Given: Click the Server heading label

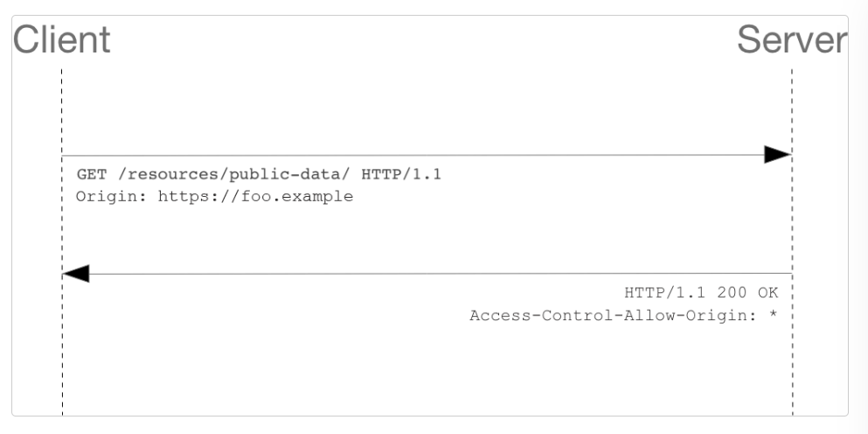Looking at the screenshot, I should click(792, 39).
